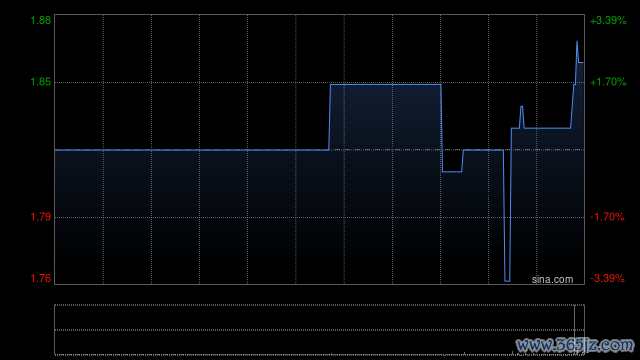Image resolution: width=640 pixels, height=360 pixels.
Task: Click the lowest dip near 1.76
Action: (x=507, y=280)
